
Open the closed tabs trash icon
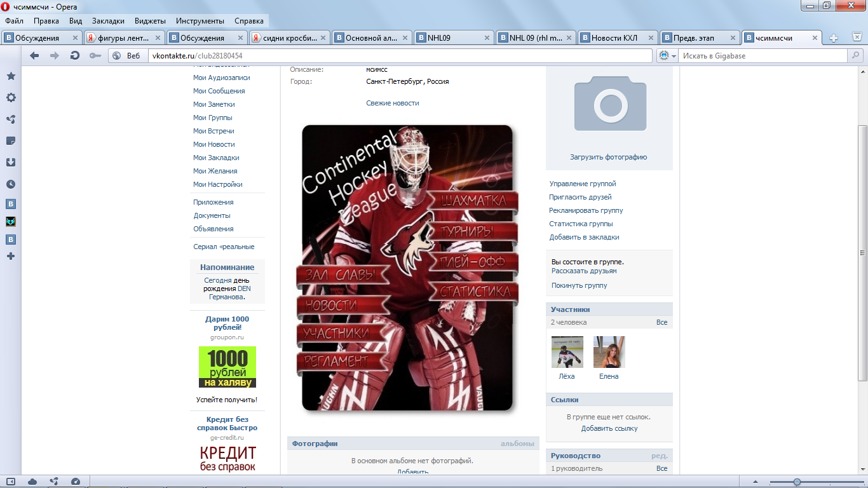point(858,38)
